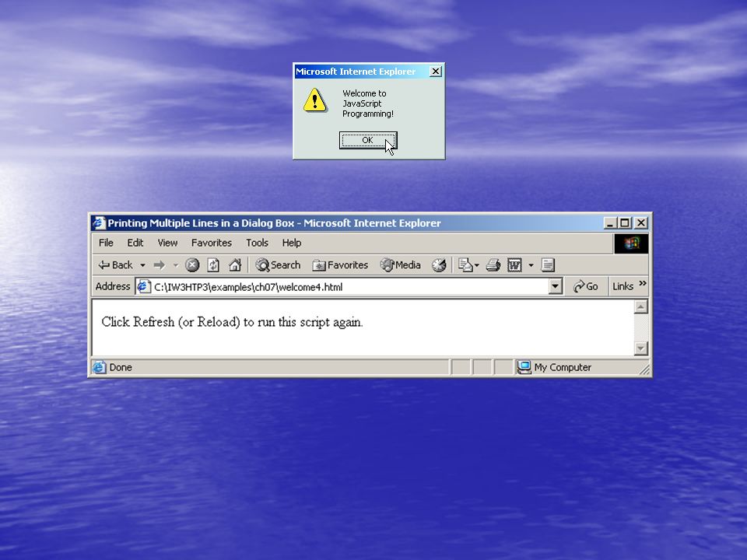Go to the Home page icon
Image resolution: width=747 pixels, height=560 pixels.
(x=235, y=264)
